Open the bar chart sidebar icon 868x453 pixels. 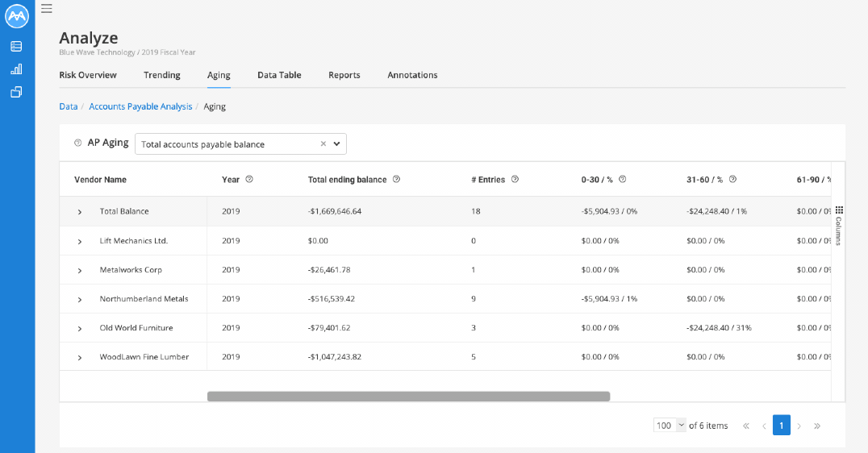[17, 69]
